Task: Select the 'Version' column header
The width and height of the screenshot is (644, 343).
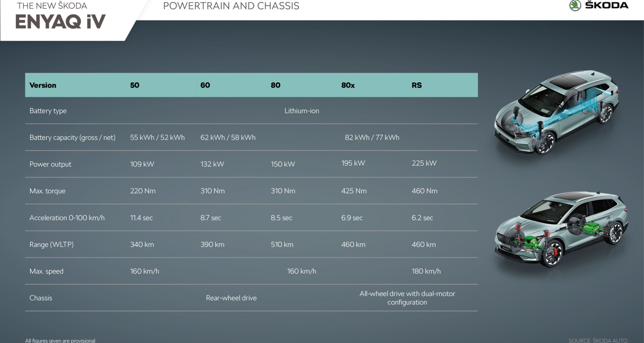Action: tap(43, 85)
